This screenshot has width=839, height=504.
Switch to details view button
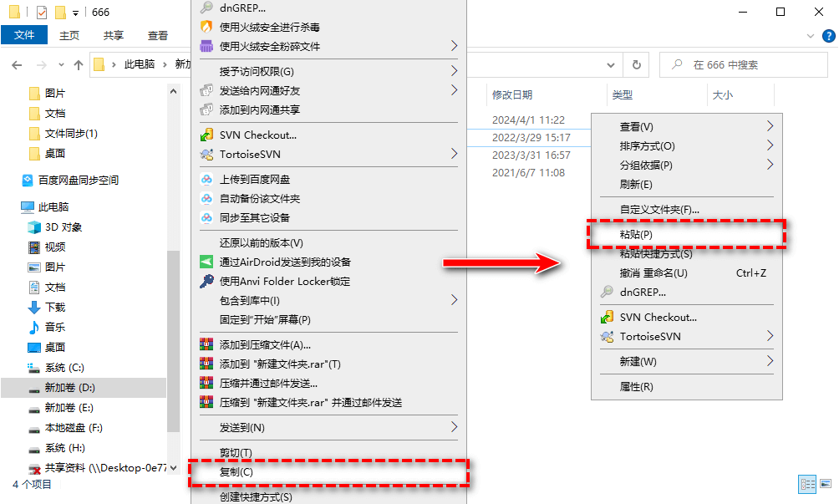pos(807,484)
